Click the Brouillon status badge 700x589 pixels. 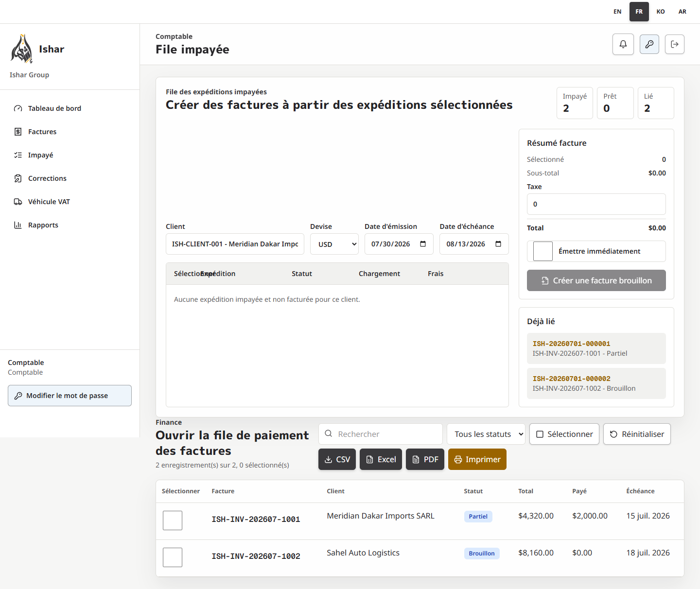tap(482, 554)
